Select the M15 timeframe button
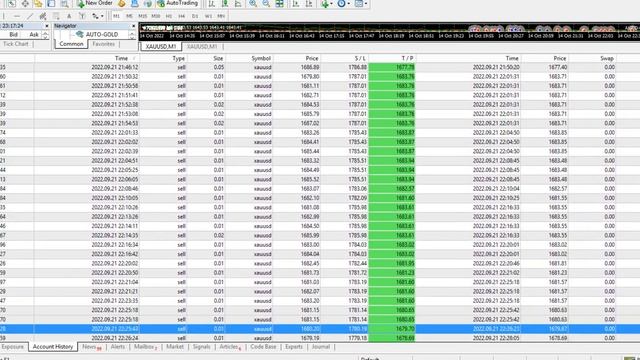640x360 pixels. (x=143, y=16)
